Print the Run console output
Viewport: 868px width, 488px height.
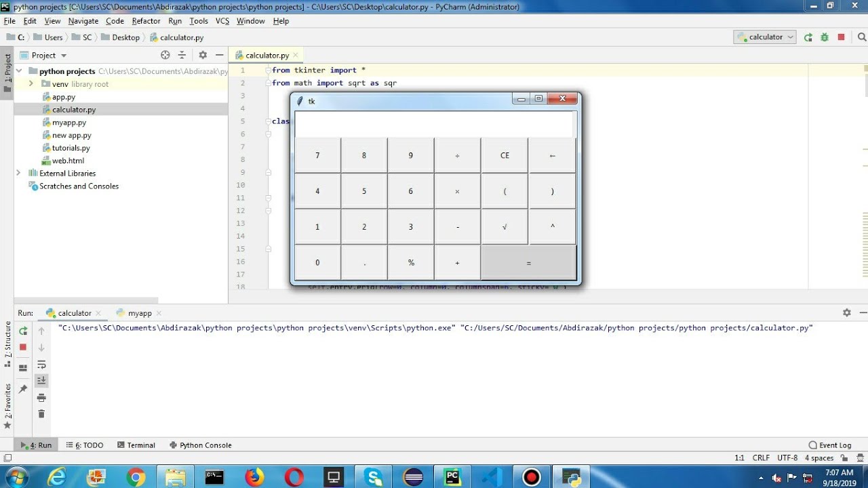[41, 398]
